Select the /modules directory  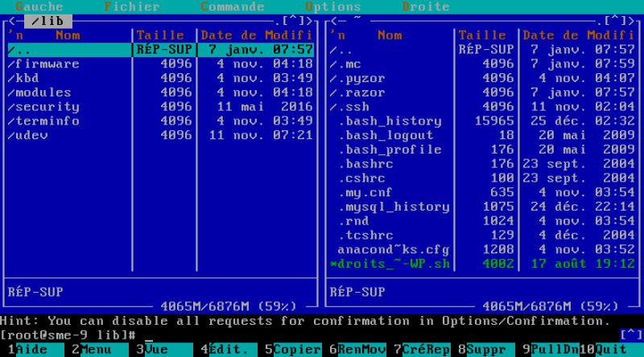(x=160, y=92)
